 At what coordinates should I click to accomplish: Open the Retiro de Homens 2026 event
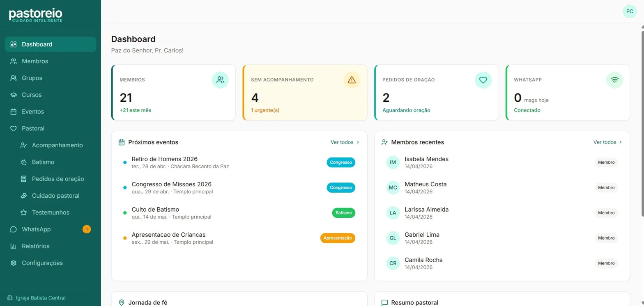coord(239,162)
